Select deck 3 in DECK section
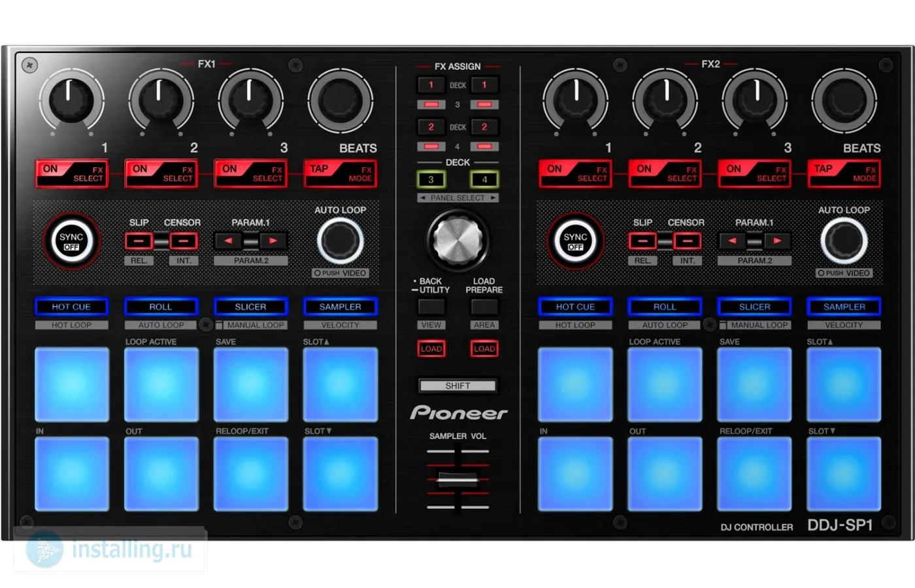Image resolution: width=915 pixels, height=588 pixels. (x=431, y=179)
